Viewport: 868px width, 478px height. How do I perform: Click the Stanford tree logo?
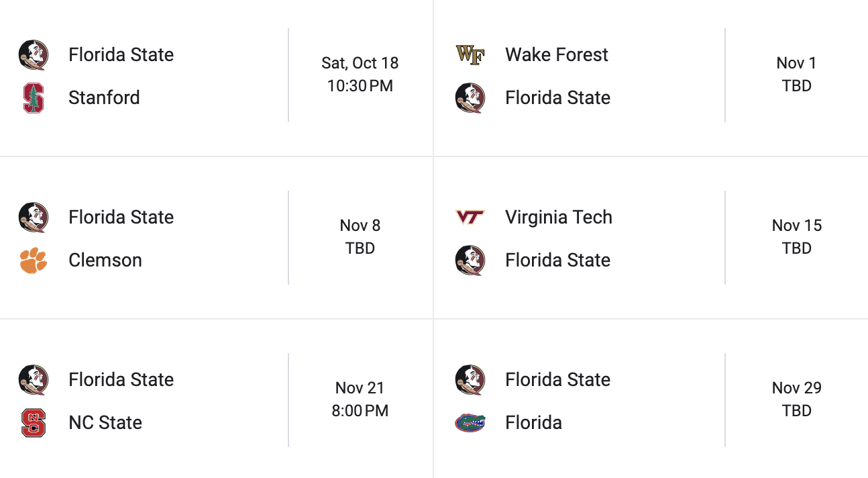(x=33, y=98)
